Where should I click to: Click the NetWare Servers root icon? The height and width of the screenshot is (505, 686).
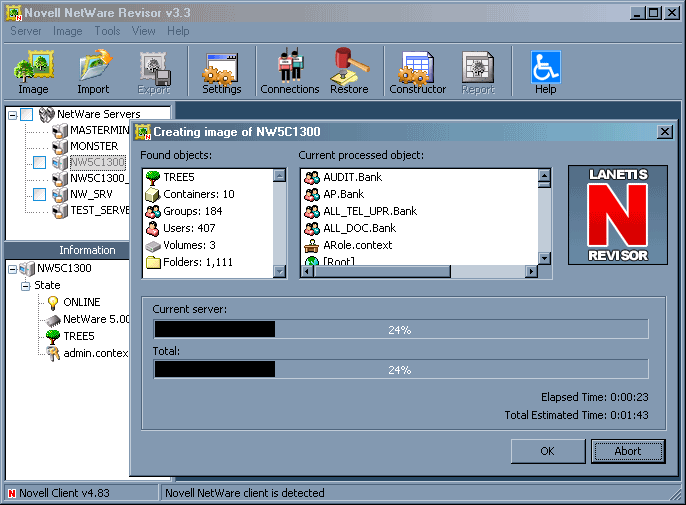tap(46, 115)
